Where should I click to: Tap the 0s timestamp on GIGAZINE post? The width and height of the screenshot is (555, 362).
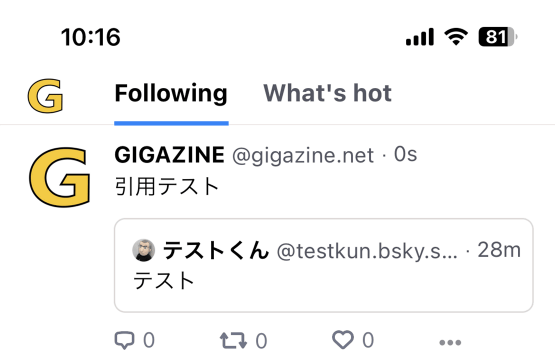click(406, 155)
